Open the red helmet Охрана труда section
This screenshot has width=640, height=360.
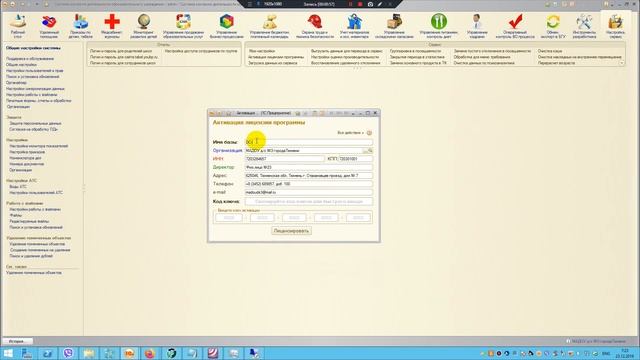315,26
